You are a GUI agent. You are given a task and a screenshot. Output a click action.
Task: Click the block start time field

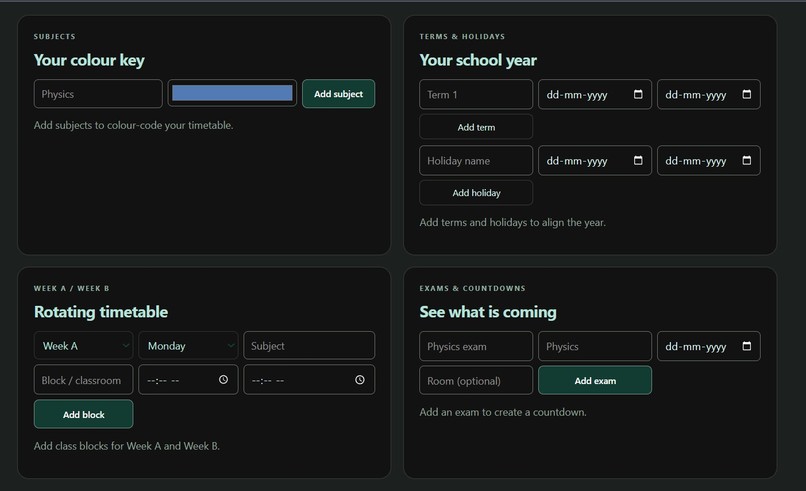point(188,380)
